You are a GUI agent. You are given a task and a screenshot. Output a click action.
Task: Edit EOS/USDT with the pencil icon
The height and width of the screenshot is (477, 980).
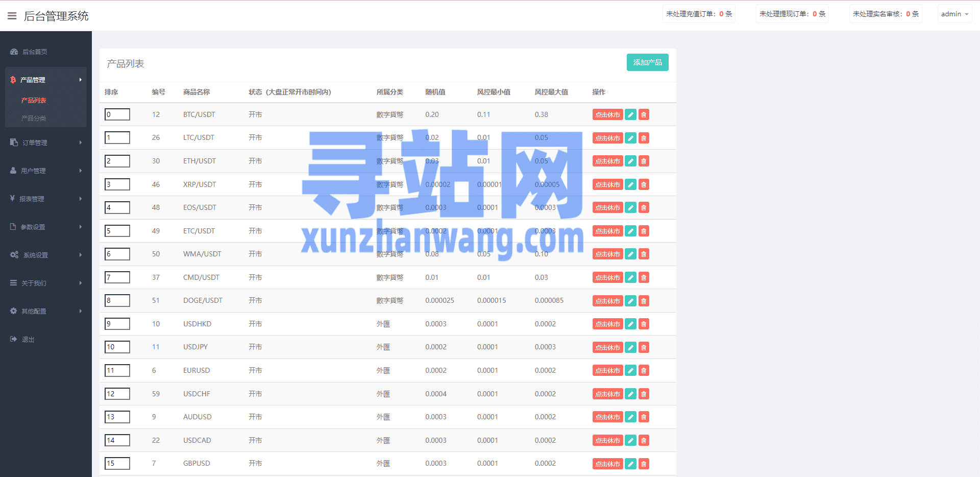tap(631, 208)
